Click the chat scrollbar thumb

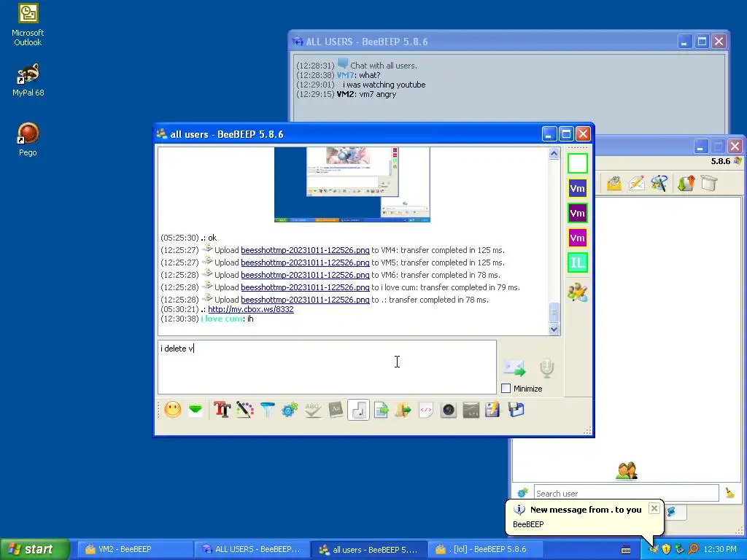coord(554,312)
